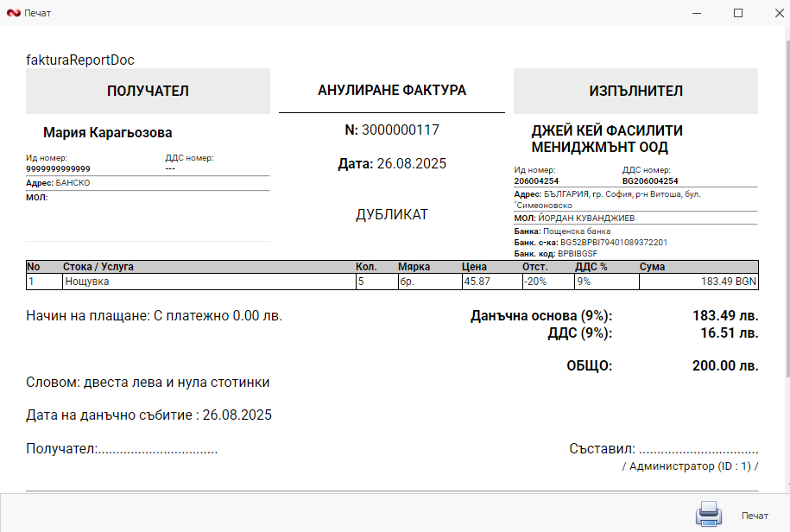Click the ПОЛУЧАТЕЛ header box

[148, 92]
